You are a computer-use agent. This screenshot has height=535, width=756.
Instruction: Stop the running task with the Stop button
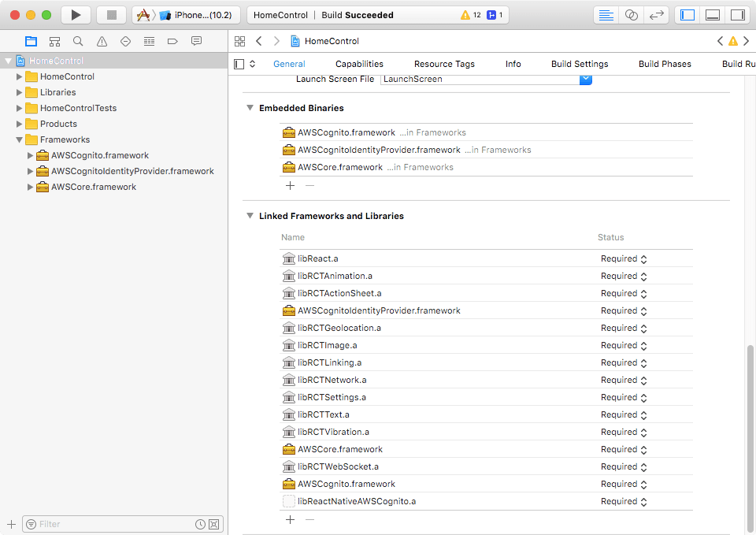tap(111, 15)
